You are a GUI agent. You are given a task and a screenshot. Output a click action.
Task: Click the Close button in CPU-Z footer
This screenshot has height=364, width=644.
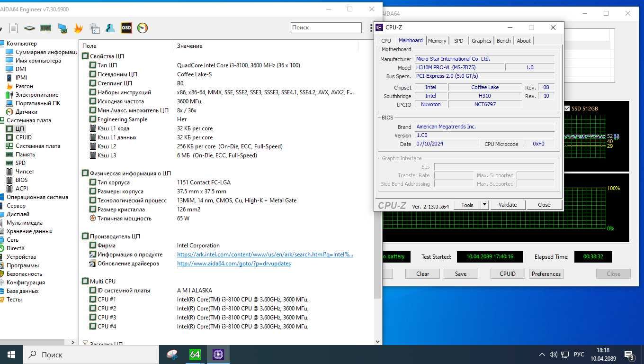(x=544, y=205)
